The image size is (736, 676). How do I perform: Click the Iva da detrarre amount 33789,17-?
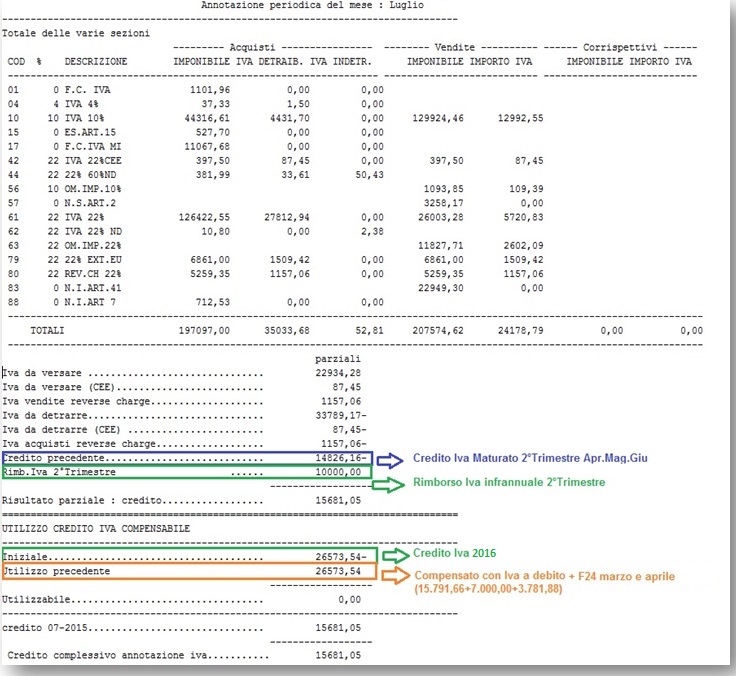[341, 415]
